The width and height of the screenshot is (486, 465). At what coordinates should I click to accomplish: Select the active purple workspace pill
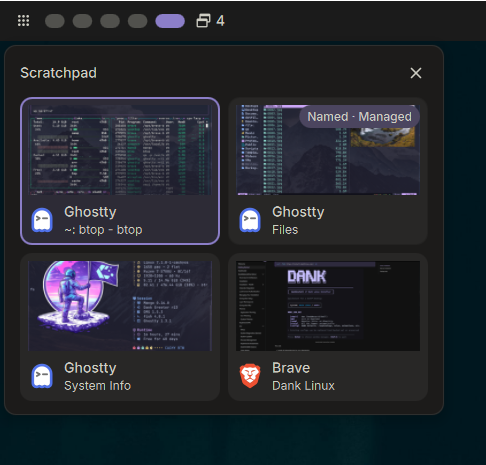click(170, 21)
